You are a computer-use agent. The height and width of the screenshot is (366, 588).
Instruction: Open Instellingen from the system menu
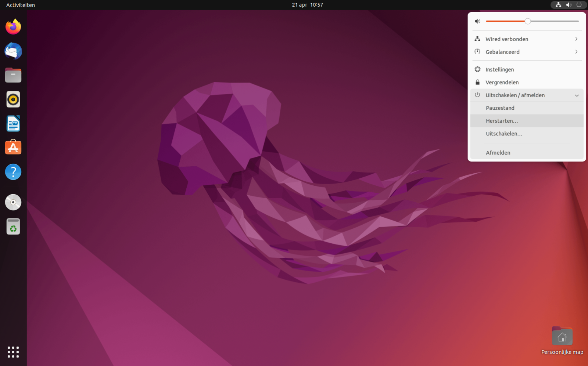pyautogui.click(x=499, y=69)
